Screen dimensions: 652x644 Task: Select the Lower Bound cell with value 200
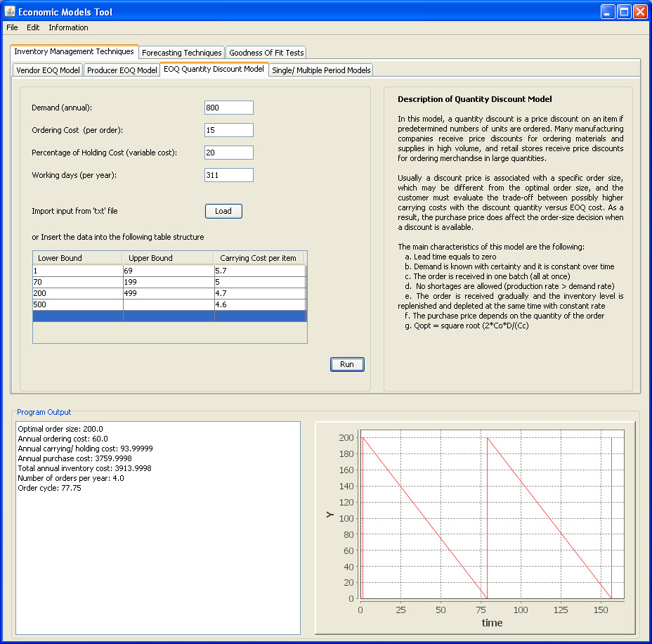pyautogui.click(x=78, y=293)
